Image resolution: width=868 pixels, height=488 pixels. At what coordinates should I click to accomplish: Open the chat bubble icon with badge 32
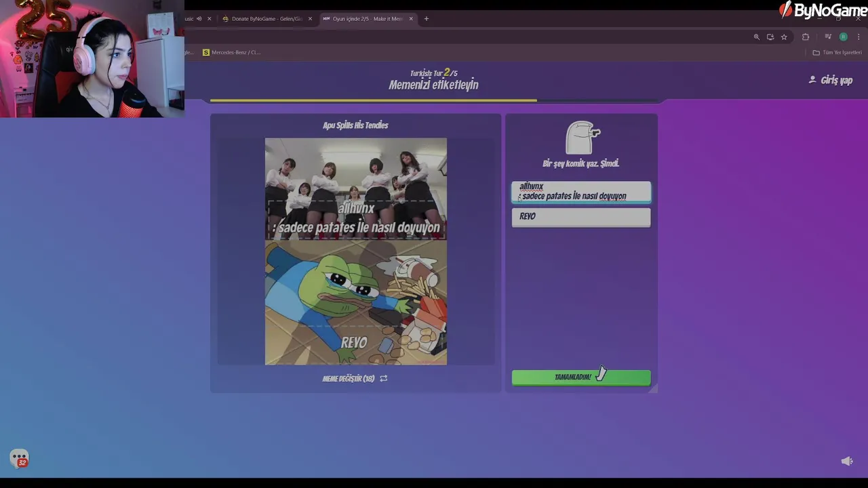(x=19, y=459)
